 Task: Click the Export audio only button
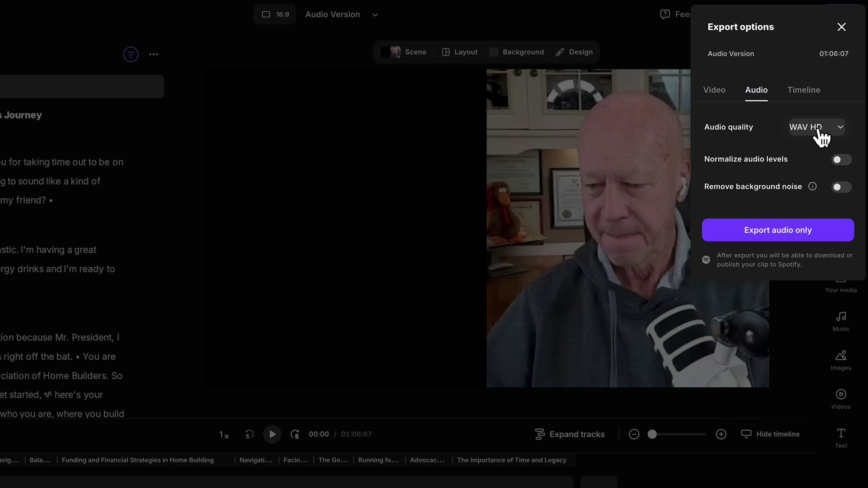778,230
